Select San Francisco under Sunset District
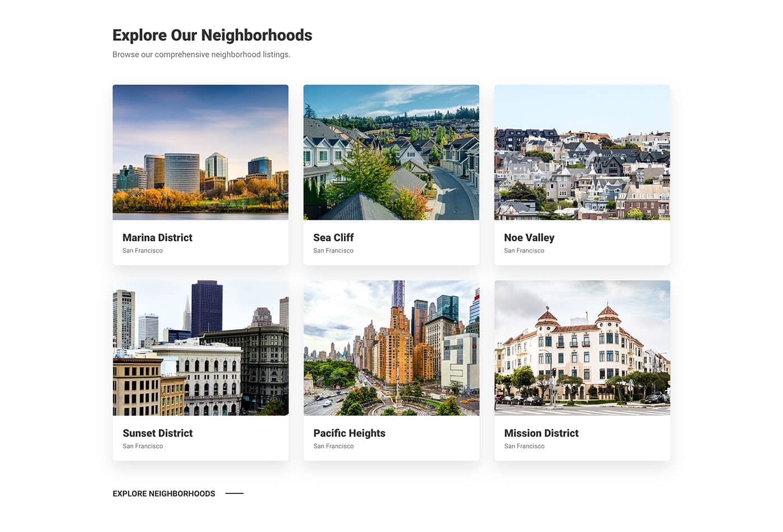 [143, 446]
